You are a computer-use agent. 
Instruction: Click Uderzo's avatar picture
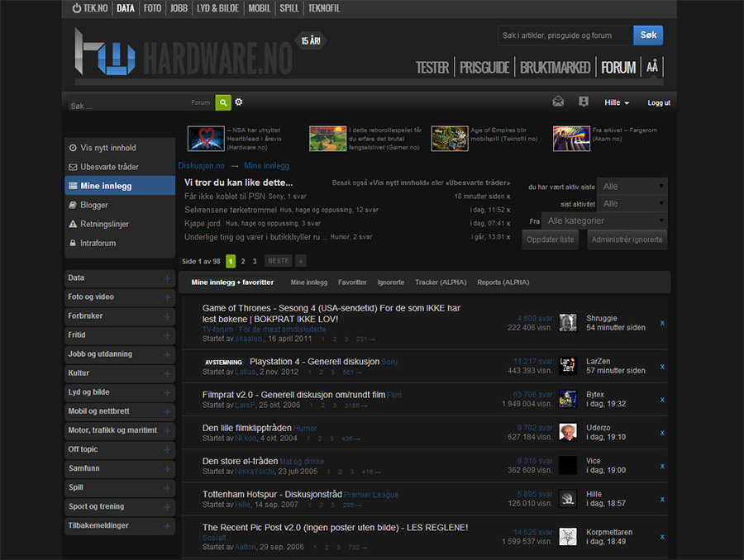[568, 433]
